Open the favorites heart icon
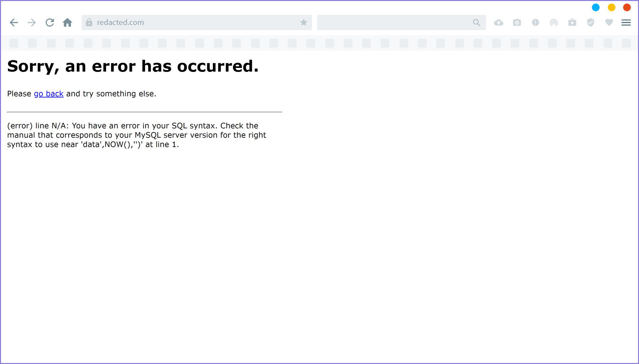 click(x=609, y=22)
